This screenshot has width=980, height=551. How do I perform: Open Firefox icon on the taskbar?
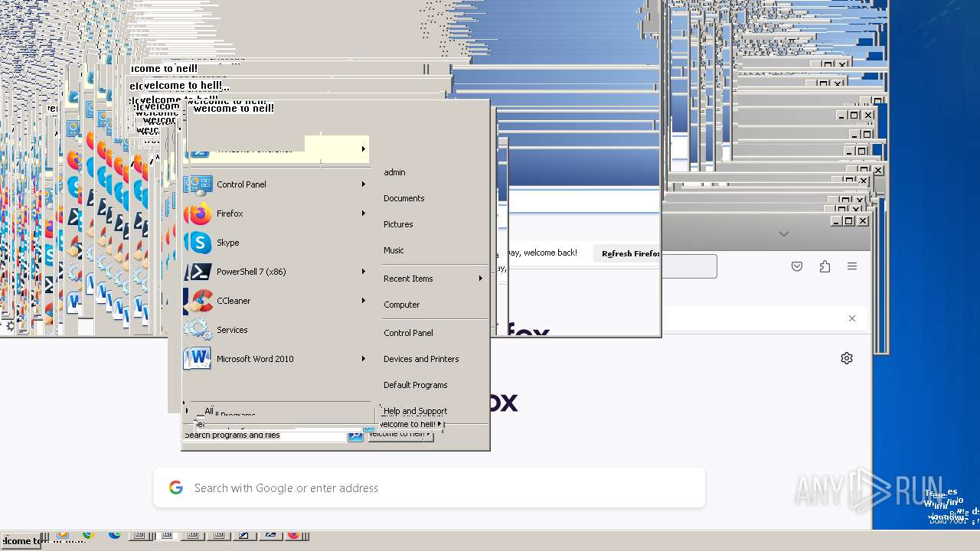(x=293, y=535)
